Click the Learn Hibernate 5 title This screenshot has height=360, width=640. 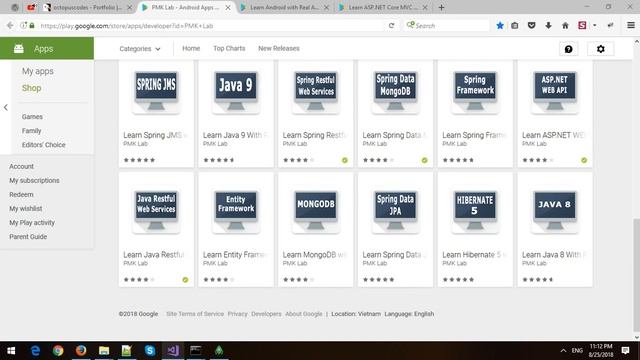475,255
